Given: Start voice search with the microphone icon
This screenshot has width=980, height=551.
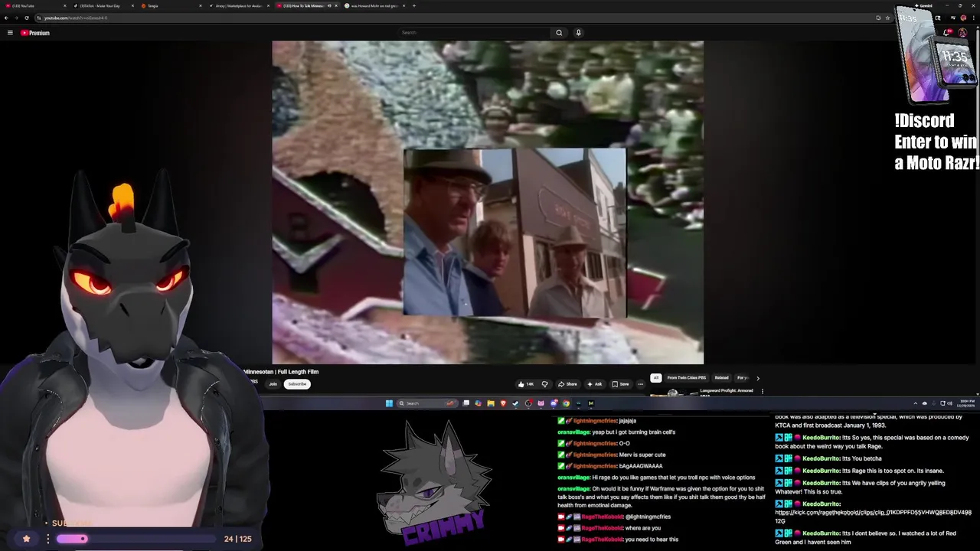Looking at the screenshot, I should [578, 33].
